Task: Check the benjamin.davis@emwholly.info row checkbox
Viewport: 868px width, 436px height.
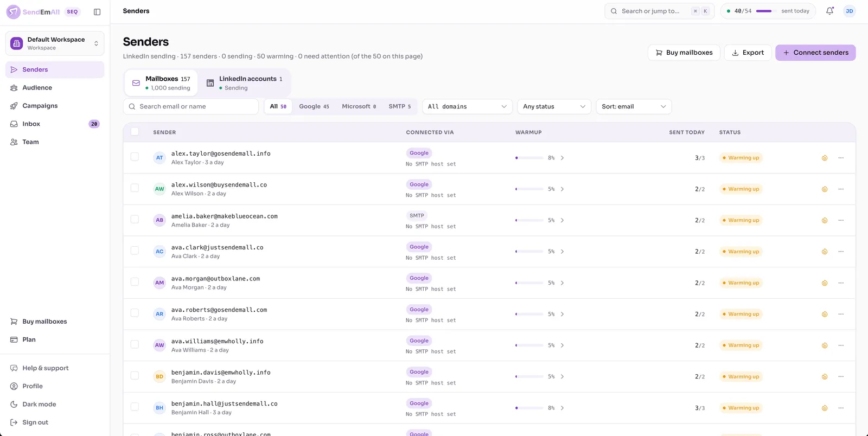Action: (x=135, y=376)
